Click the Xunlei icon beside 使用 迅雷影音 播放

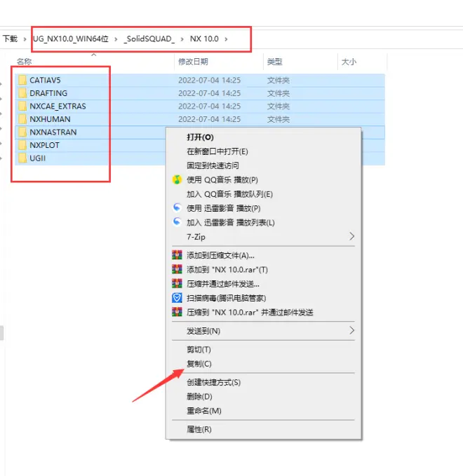click(x=177, y=208)
